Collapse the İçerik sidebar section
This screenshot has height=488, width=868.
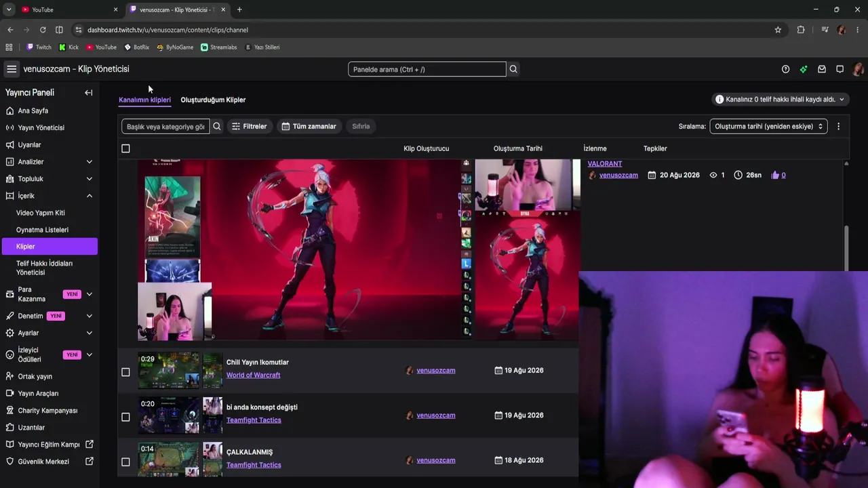(x=89, y=196)
